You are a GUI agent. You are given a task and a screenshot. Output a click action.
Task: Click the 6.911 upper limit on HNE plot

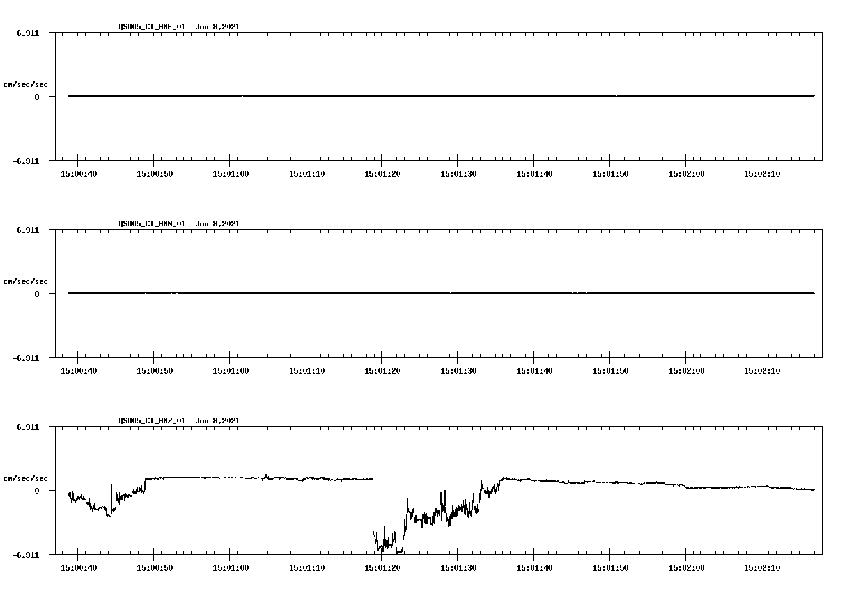[27, 33]
